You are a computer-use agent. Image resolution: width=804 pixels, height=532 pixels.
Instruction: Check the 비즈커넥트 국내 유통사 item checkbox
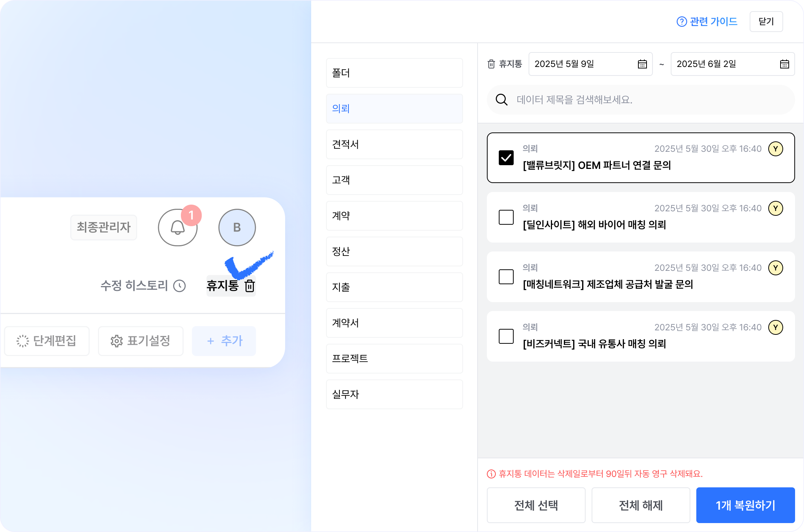[506, 336]
